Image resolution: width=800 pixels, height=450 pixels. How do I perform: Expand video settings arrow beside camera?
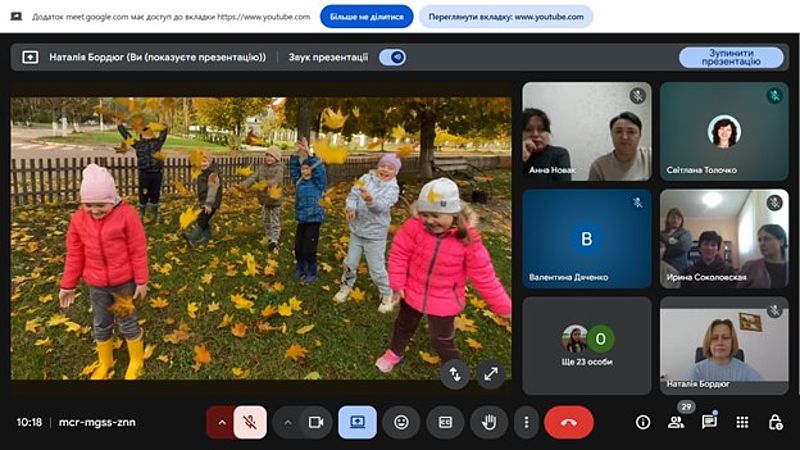(287, 422)
